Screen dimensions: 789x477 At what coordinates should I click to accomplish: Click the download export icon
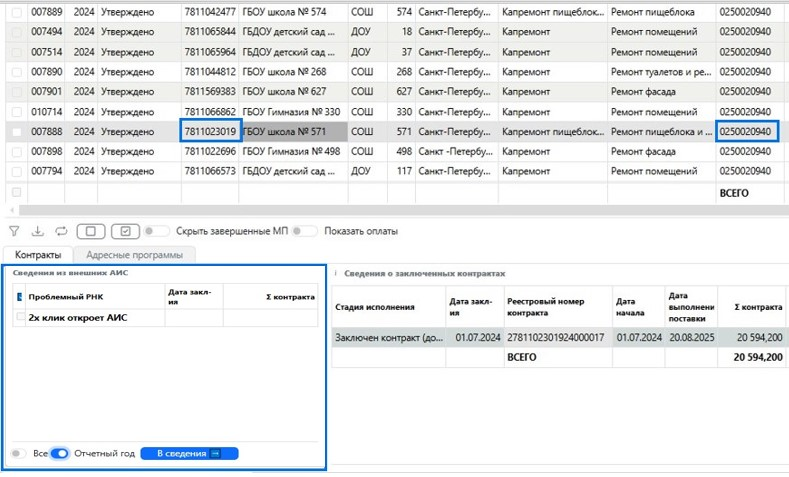pyautogui.click(x=38, y=231)
